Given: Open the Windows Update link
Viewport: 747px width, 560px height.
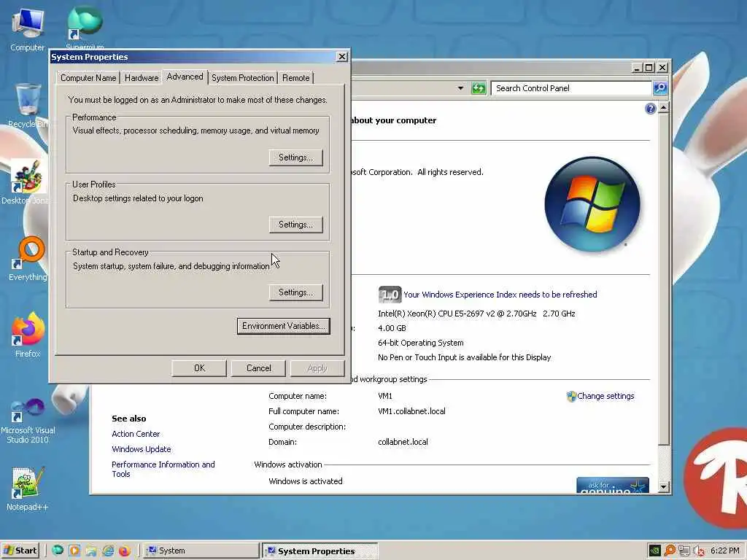Looking at the screenshot, I should [x=142, y=449].
